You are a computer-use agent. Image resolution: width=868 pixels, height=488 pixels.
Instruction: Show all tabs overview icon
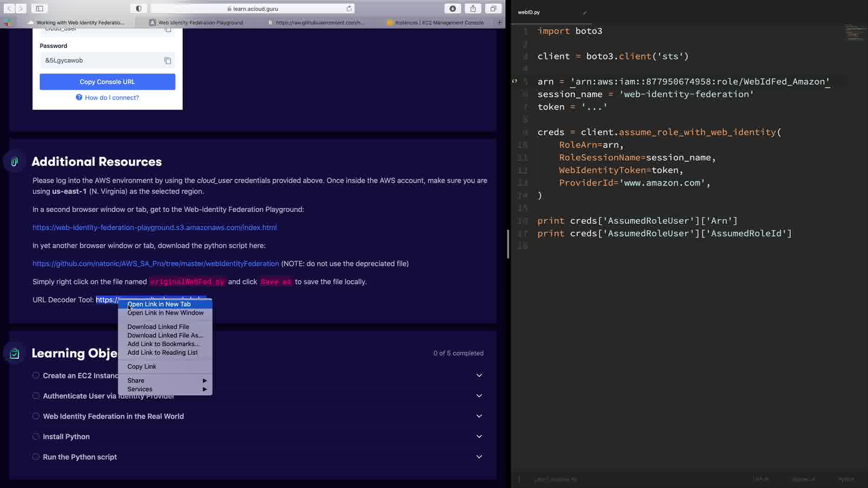click(493, 8)
